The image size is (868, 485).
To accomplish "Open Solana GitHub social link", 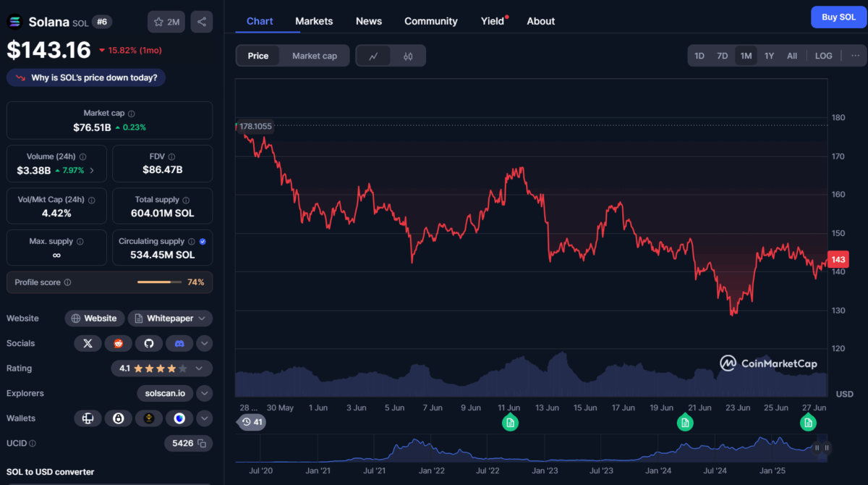I will 148,343.
